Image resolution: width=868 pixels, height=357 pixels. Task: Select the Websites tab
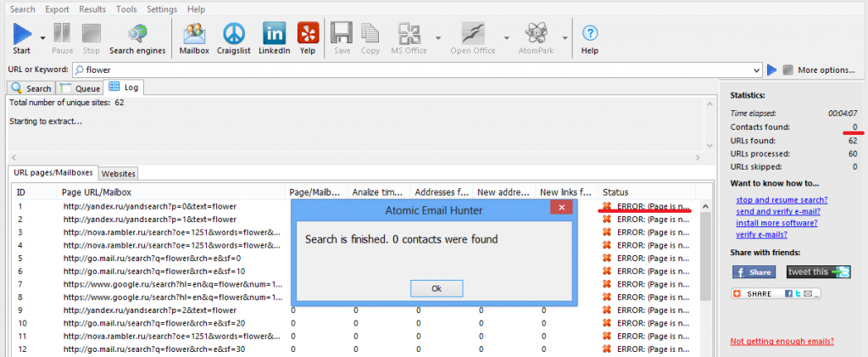pos(119,173)
